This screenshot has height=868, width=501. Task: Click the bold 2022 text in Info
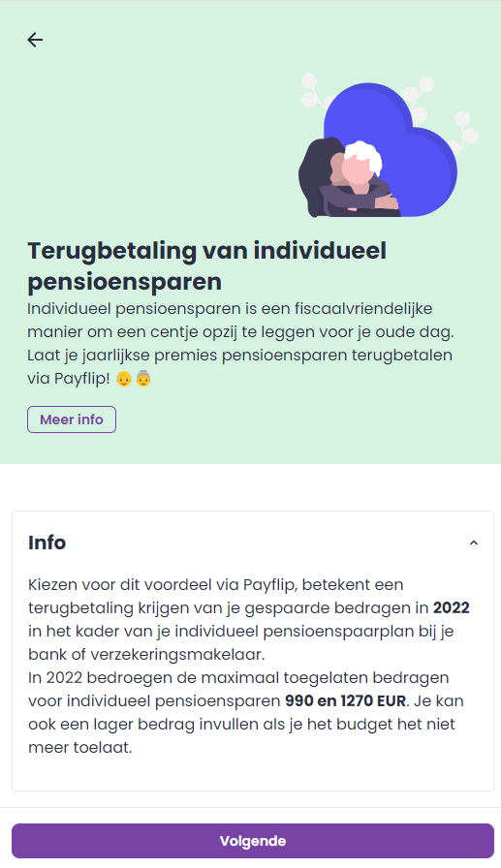pos(452,607)
